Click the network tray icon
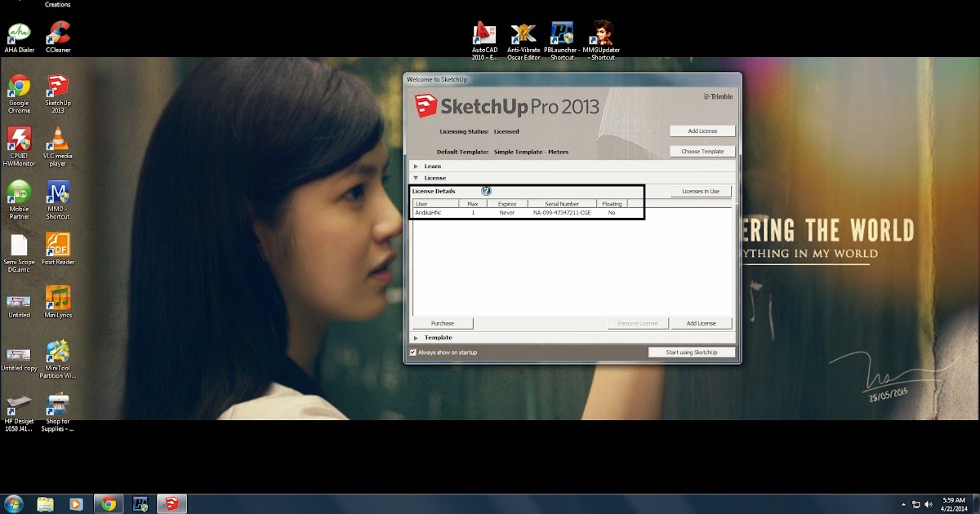This screenshot has width=980, height=514. [915, 504]
